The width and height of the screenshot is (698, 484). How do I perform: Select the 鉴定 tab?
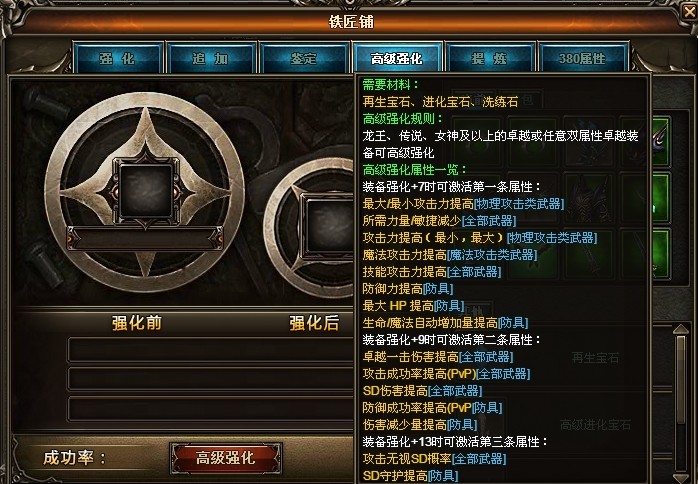click(x=304, y=58)
